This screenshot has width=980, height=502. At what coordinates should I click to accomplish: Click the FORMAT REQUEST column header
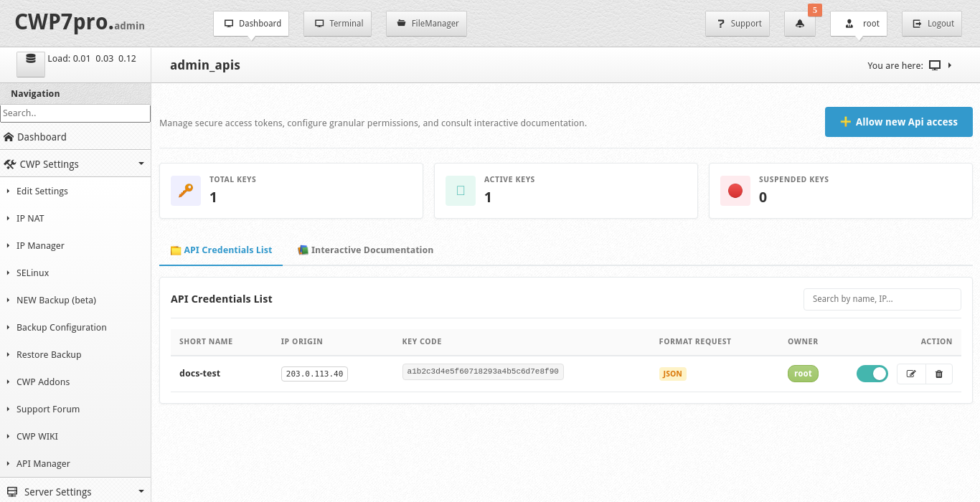695,341
